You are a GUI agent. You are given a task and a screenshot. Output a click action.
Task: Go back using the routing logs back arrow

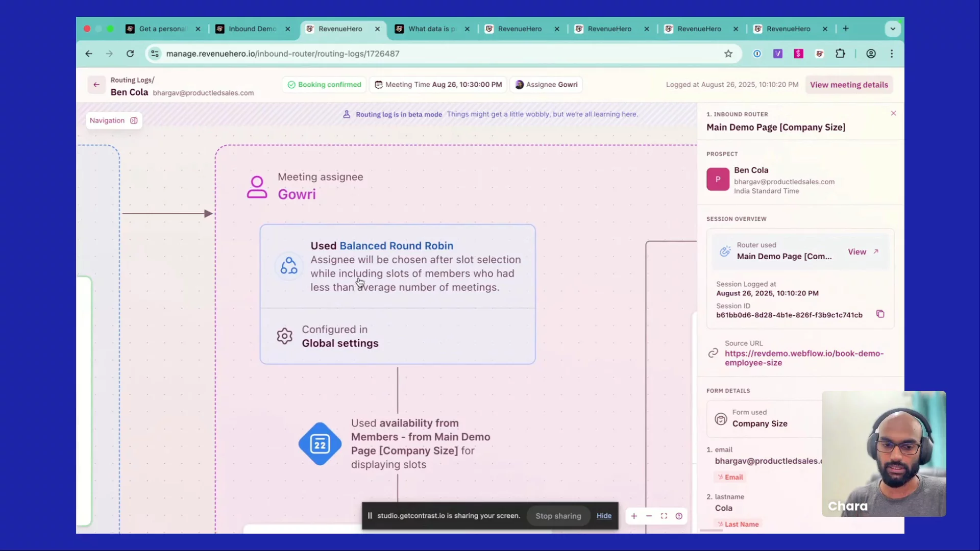(x=96, y=85)
